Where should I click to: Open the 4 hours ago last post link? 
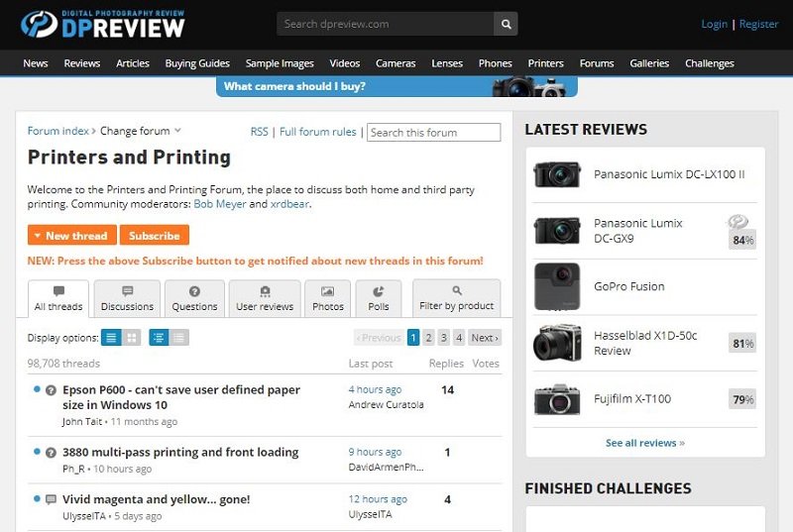click(x=375, y=389)
